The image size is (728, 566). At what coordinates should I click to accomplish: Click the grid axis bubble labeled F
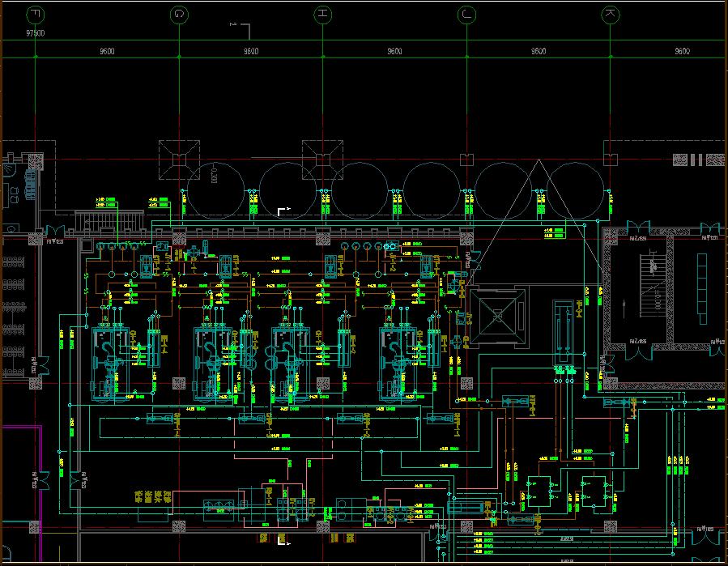point(36,15)
